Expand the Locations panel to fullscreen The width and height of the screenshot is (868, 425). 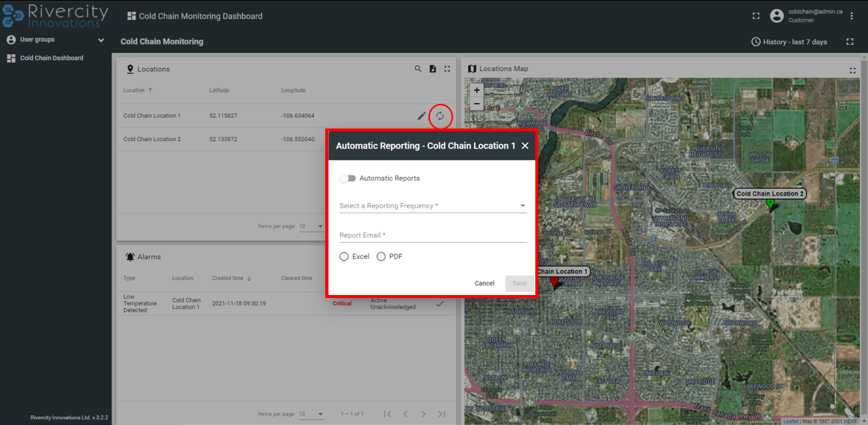[x=447, y=69]
